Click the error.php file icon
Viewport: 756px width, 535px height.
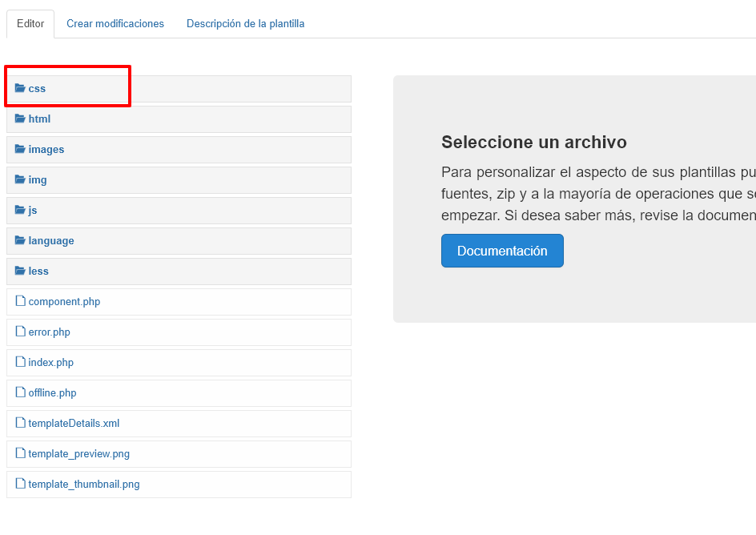(20, 331)
